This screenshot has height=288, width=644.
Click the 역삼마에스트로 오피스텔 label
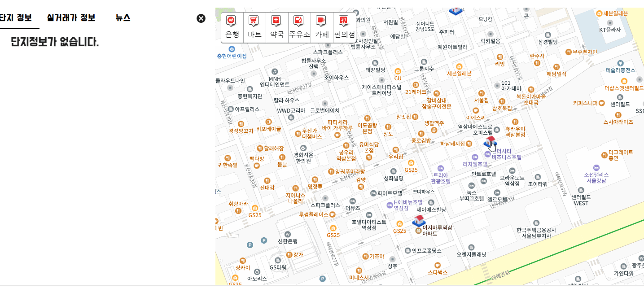(x=475, y=130)
